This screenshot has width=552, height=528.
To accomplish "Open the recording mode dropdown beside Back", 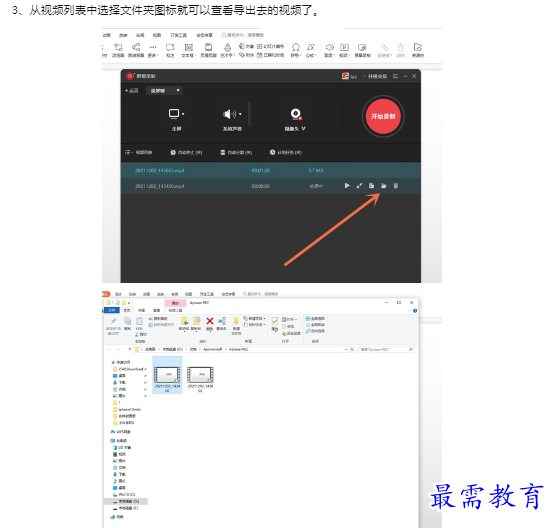I will tap(164, 90).
